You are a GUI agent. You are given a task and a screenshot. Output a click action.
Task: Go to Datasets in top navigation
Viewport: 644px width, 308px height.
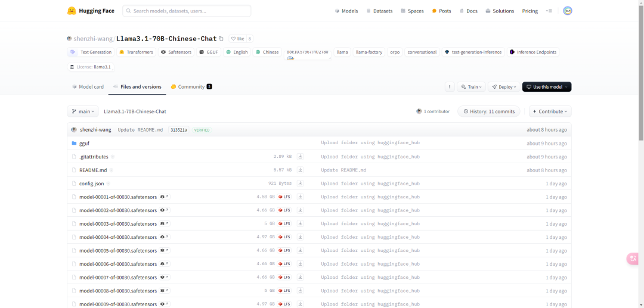click(x=379, y=11)
